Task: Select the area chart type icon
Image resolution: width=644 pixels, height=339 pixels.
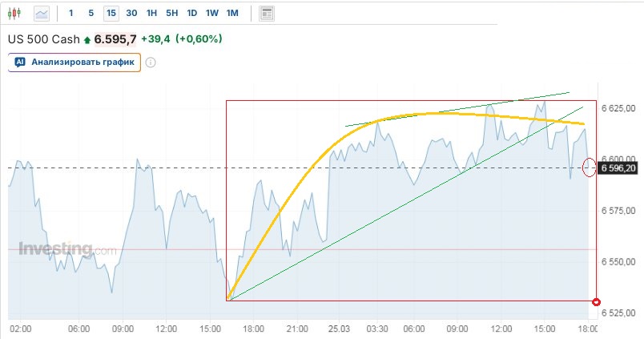Action: (42, 13)
